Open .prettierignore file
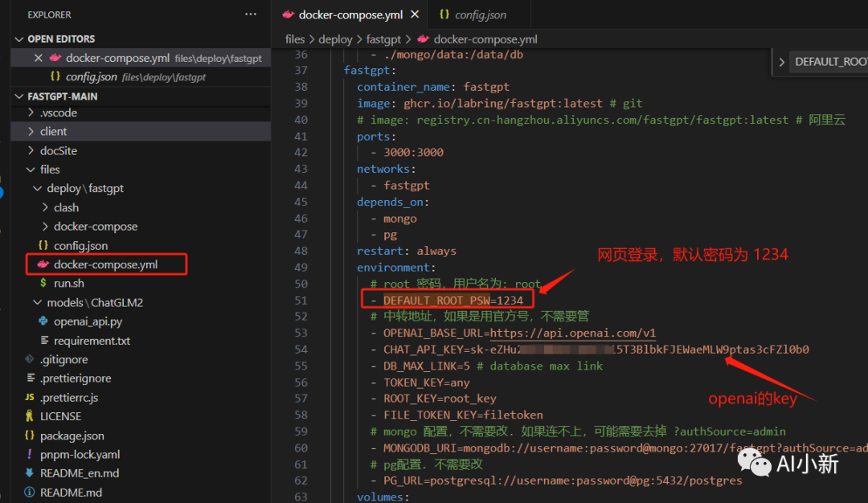This screenshot has height=503, width=868. point(76,378)
